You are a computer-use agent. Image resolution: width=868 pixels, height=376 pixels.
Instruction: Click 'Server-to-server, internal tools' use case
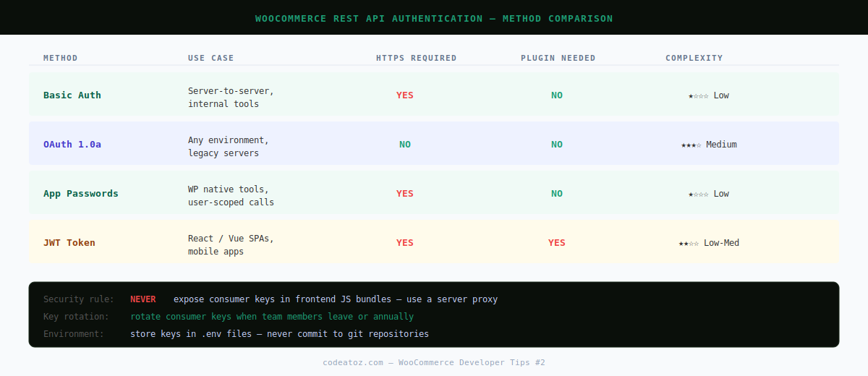tap(231, 98)
